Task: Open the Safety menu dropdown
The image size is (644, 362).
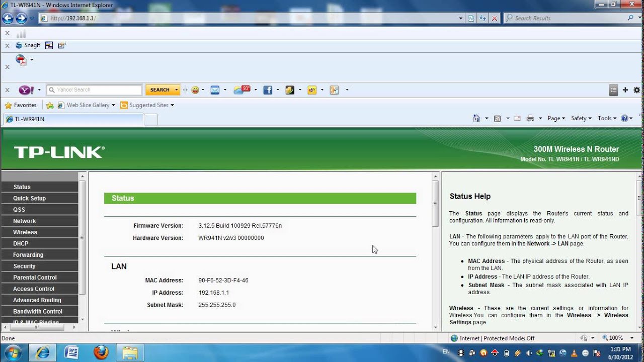Action: 581,118
